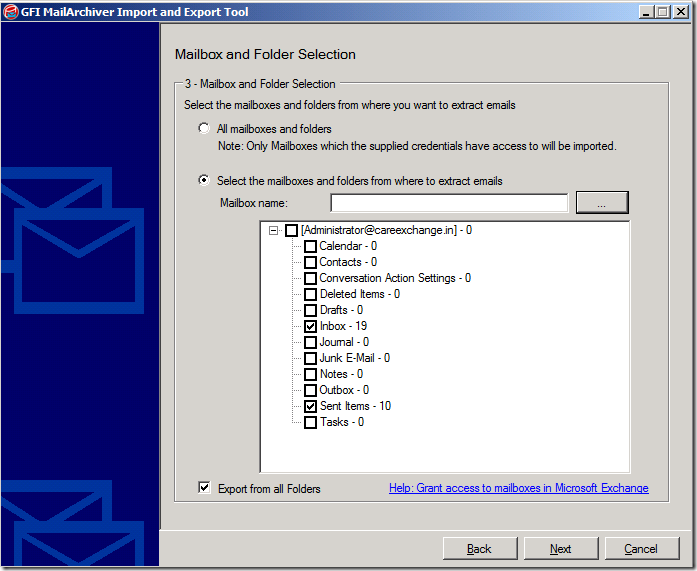Check the Outbox folder checkbox
The image size is (697, 571).
(x=310, y=390)
